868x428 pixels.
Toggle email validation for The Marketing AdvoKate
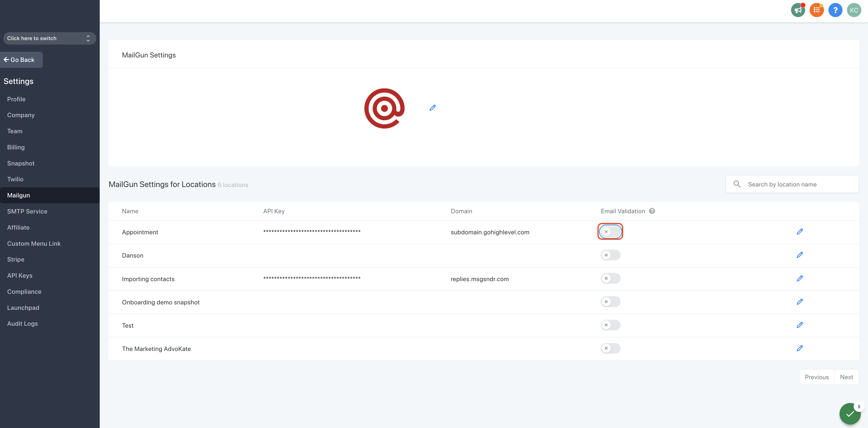coord(610,348)
